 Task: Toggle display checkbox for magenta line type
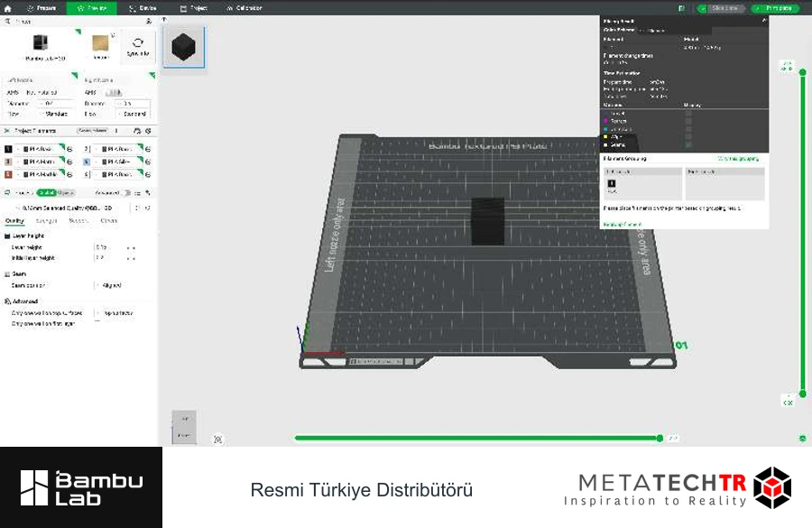688,121
